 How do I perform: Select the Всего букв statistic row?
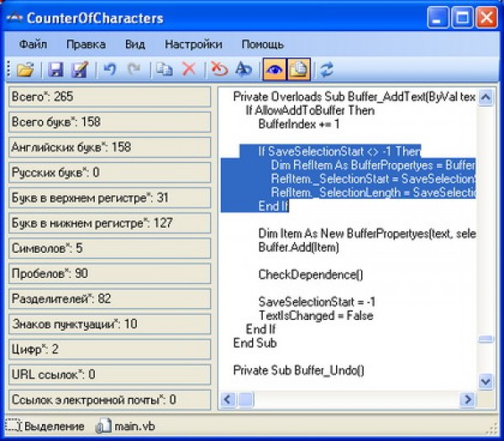[108, 122]
